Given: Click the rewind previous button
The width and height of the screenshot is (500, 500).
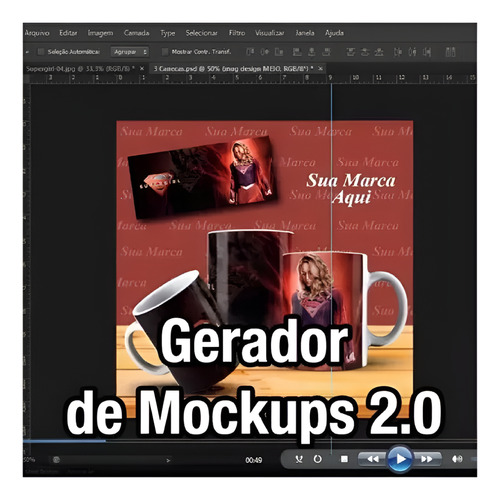Looking at the screenshot, I should point(373,459).
